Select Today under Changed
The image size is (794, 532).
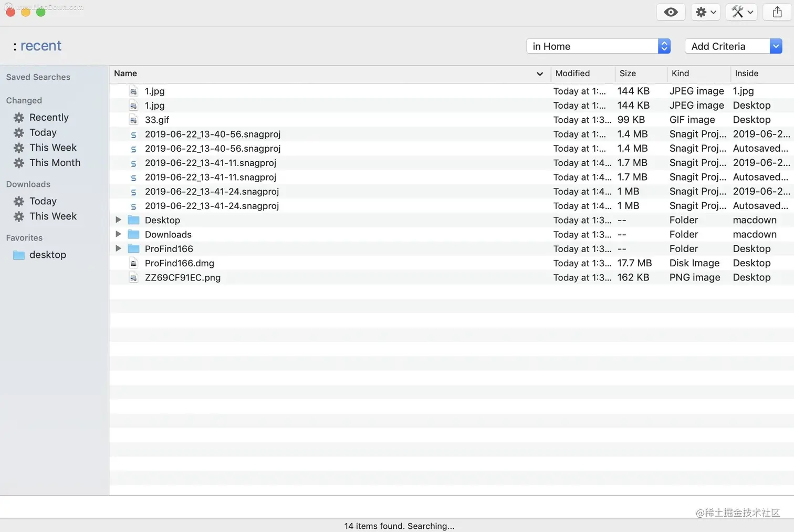coord(43,132)
